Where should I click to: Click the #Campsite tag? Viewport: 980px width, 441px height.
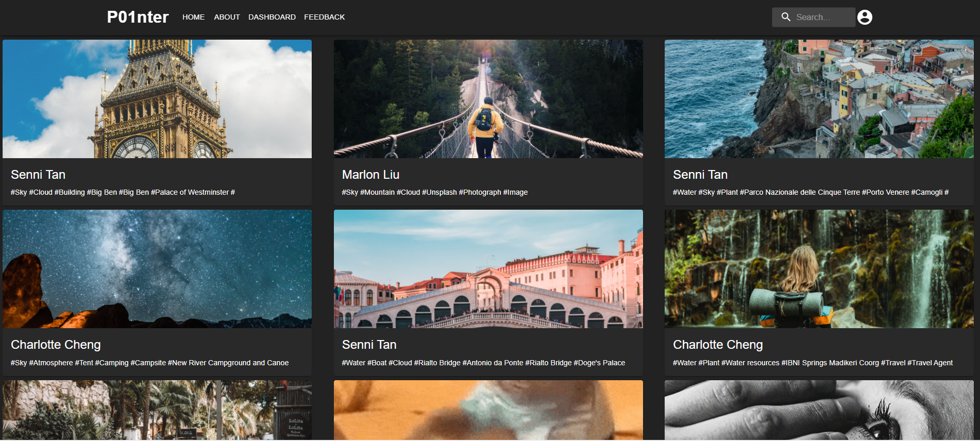(148, 363)
